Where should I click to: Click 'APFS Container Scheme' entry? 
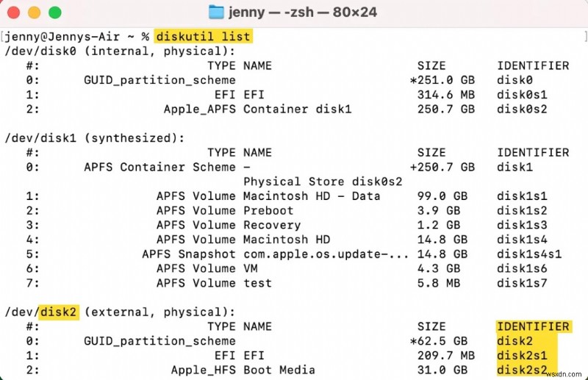159,167
